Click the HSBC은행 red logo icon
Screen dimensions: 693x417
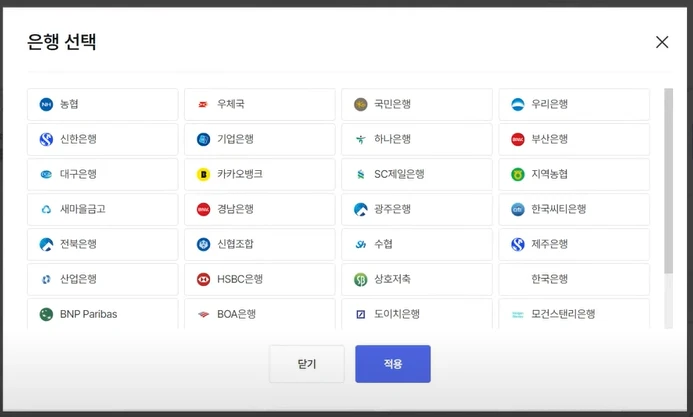click(x=203, y=279)
